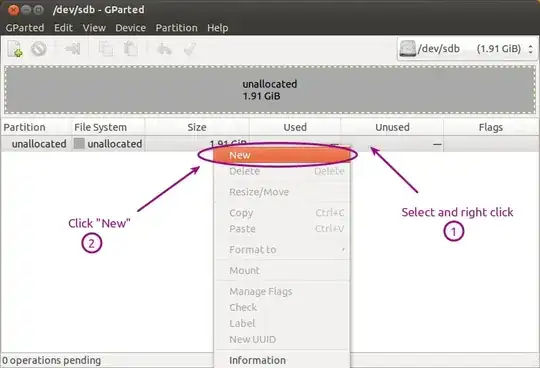
Task: Open the View menu
Action: [x=94, y=28]
